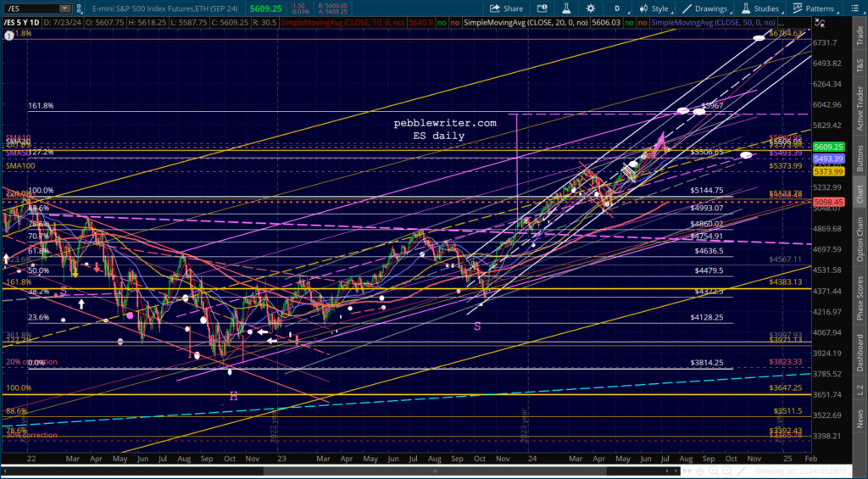
Task: Open the News side tab
Action: [x=860, y=419]
